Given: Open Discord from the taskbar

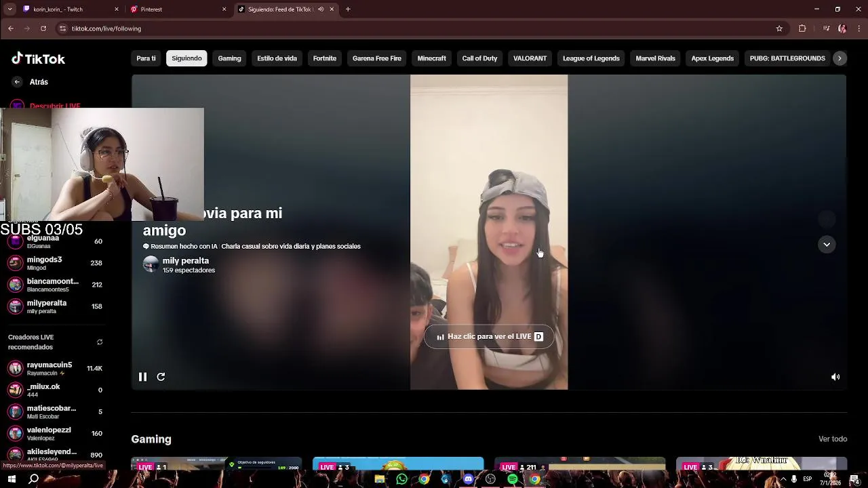Looking at the screenshot, I should (468, 479).
